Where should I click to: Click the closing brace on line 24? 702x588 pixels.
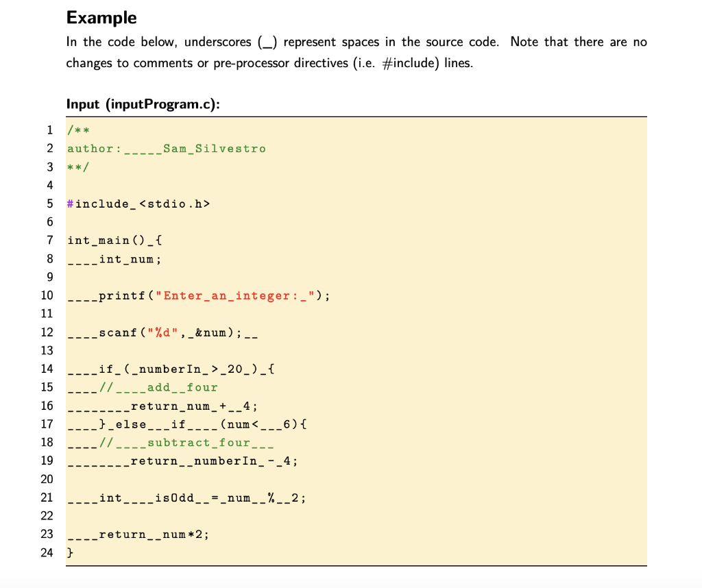[x=69, y=552]
